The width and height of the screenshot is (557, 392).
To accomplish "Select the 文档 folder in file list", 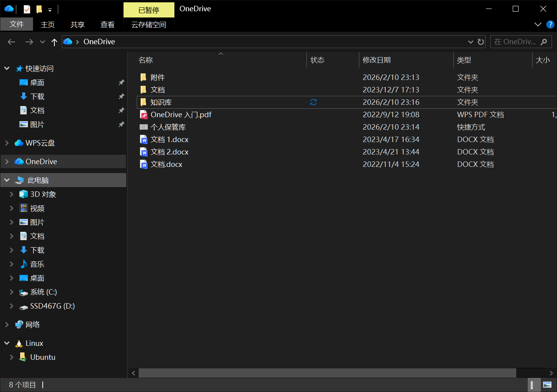I will tap(158, 90).
